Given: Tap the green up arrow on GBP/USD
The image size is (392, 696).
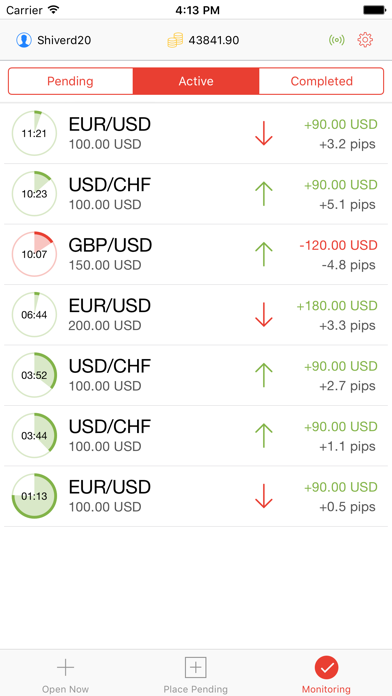Looking at the screenshot, I should point(264,254).
